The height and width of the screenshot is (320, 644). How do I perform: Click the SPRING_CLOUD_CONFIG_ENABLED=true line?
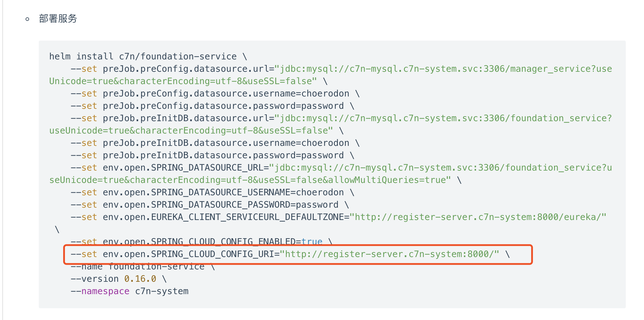202,241
